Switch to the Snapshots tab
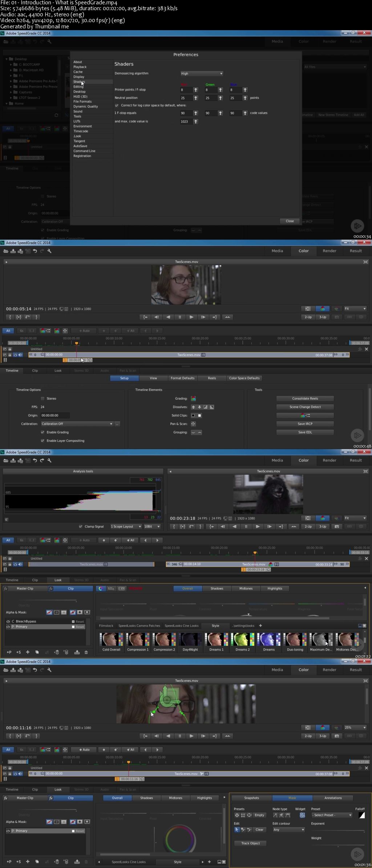 coord(251,798)
